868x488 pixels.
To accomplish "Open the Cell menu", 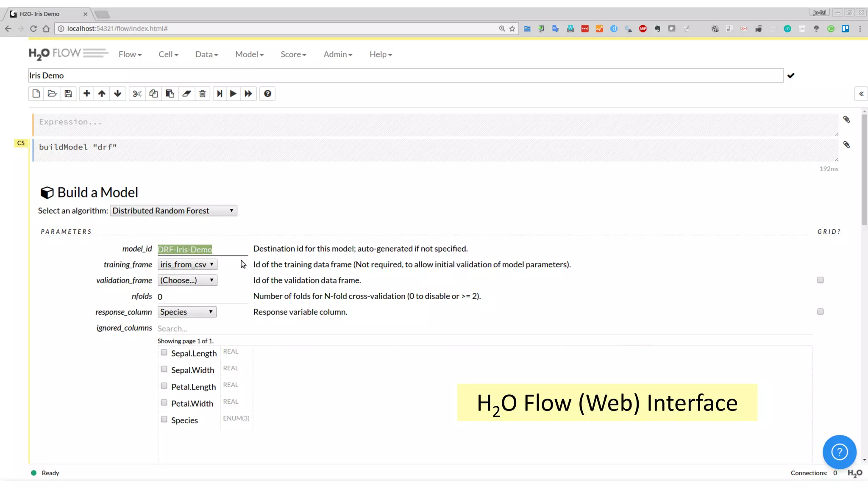I will point(168,54).
